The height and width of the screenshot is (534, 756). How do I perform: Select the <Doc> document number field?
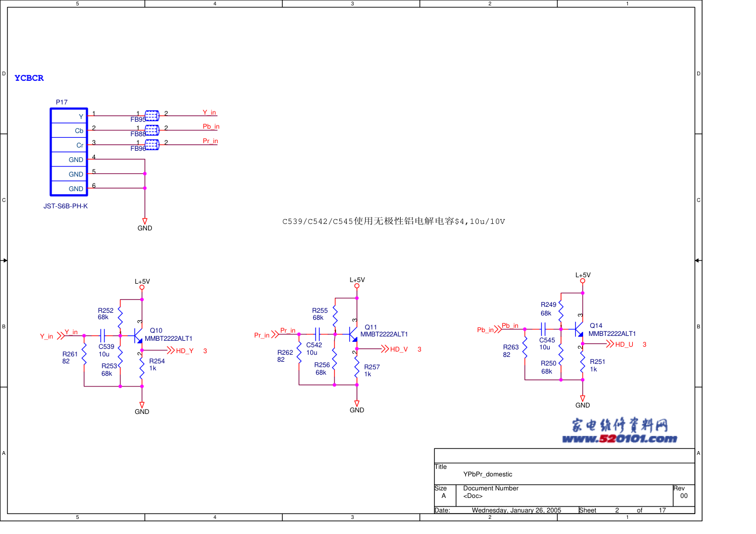pyautogui.click(x=473, y=496)
